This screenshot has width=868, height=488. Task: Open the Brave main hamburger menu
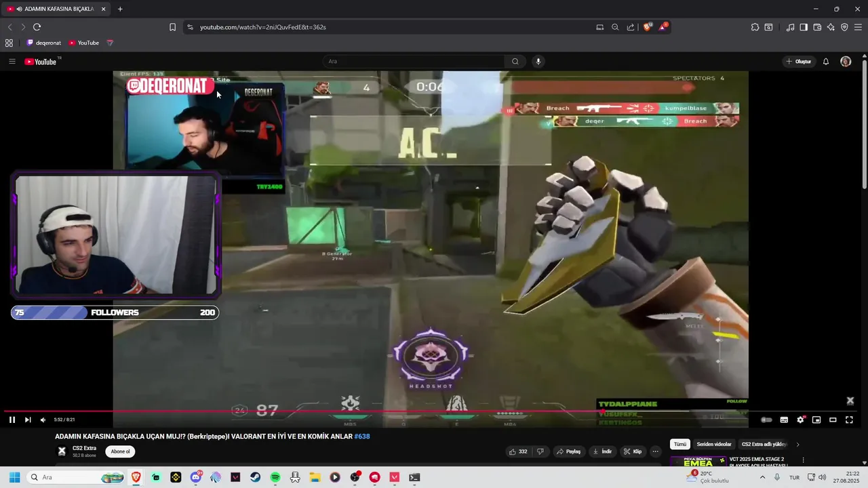(x=858, y=27)
